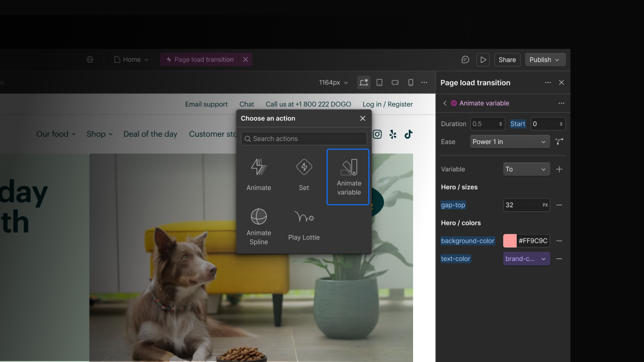Screen dimensions: 644x362
Task: Go back via the Animate variable back arrow
Action: point(445,103)
